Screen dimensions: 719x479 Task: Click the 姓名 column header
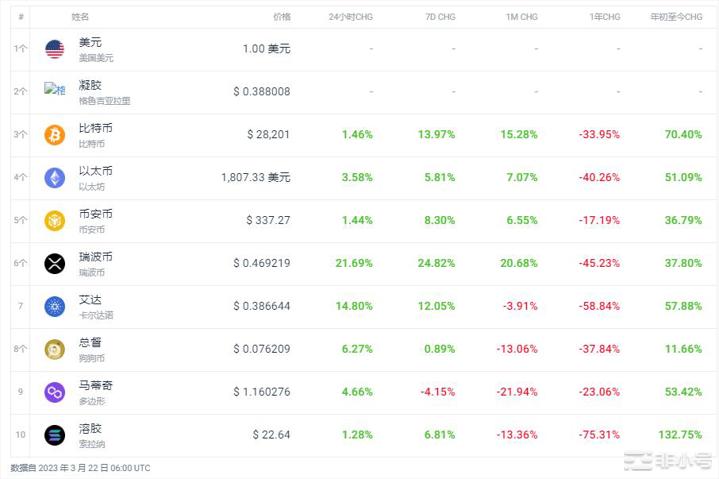[80, 17]
